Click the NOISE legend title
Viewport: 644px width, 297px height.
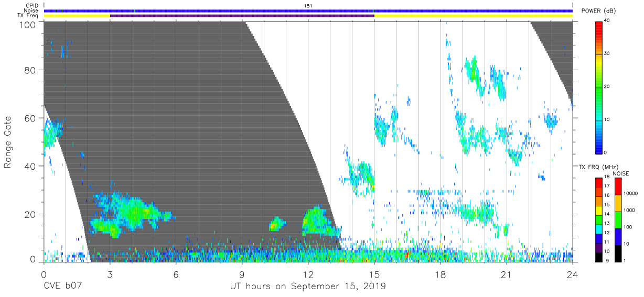coord(620,173)
